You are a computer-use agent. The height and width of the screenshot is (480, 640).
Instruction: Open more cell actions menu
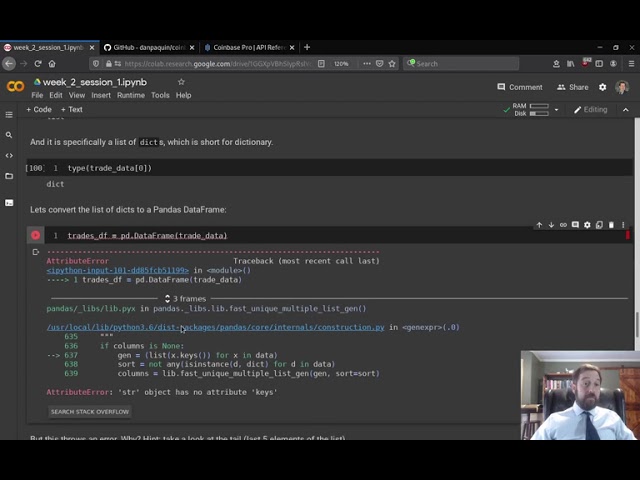coord(623,225)
